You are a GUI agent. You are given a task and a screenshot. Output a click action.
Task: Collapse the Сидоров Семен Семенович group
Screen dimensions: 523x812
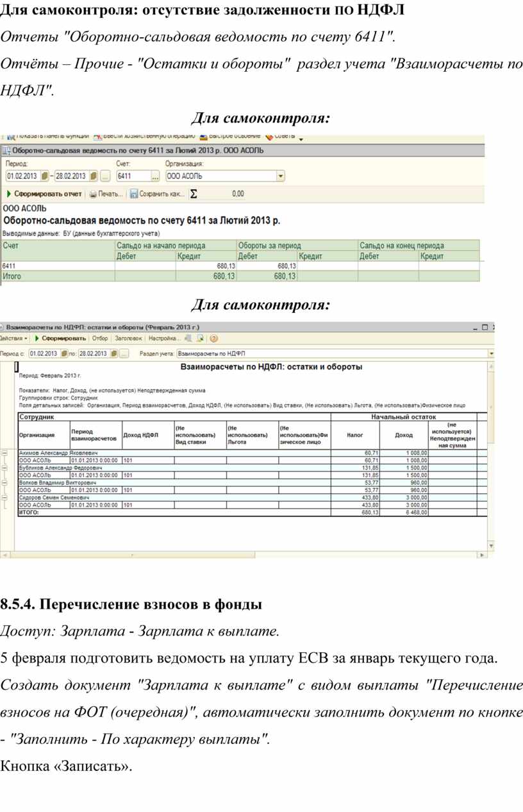pyautogui.click(x=4, y=498)
